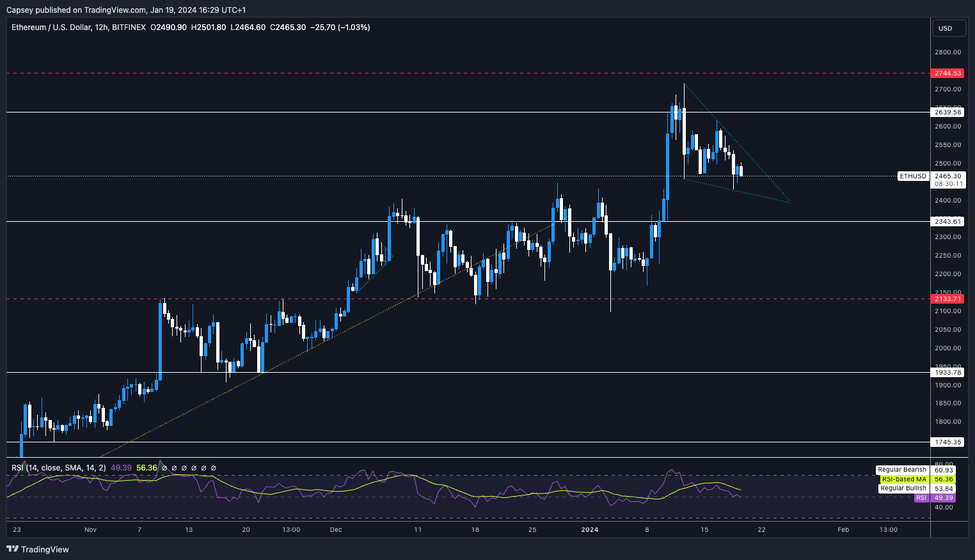975x560 pixels.
Task: Select the 2639.58 horizontal line tag
Action: point(947,112)
